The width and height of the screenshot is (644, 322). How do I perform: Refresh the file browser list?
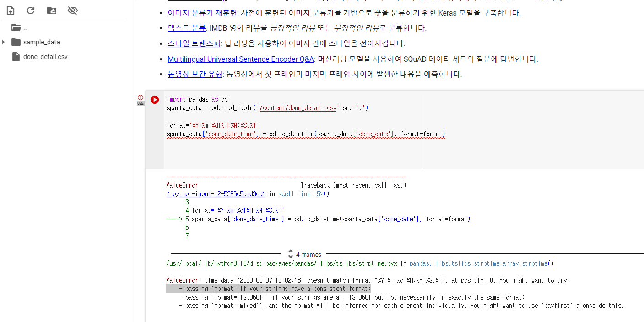pyautogui.click(x=31, y=10)
